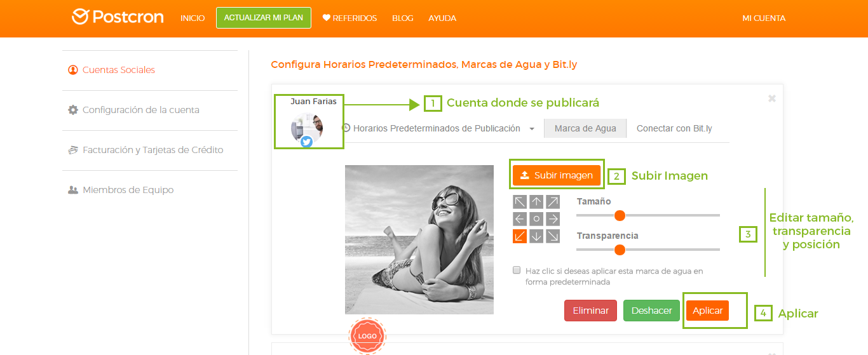Click the green Deshacer button

coord(651,311)
